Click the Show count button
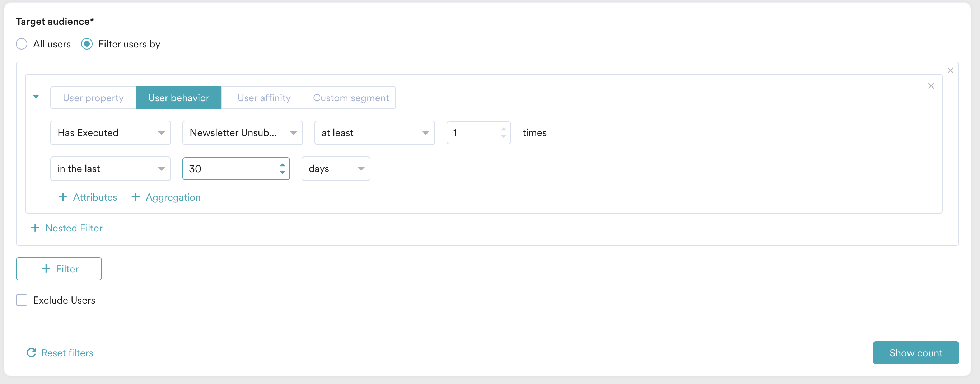Screen dimensions: 980x384 916,352
